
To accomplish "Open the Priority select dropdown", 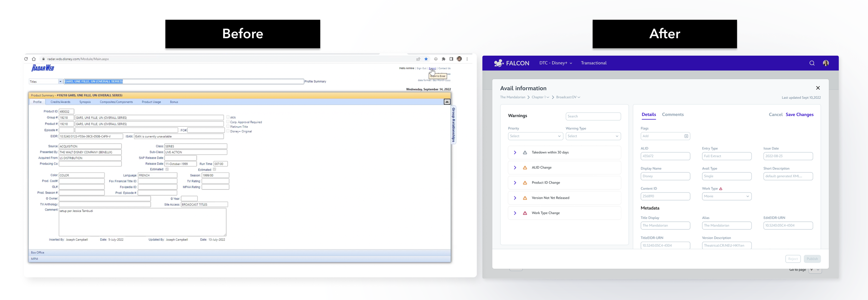I will click(535, 136).
